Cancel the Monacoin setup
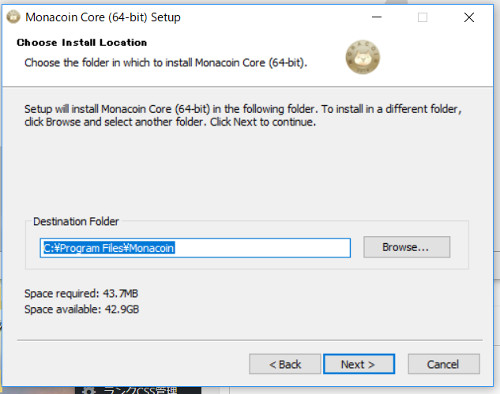 (444, 364)
